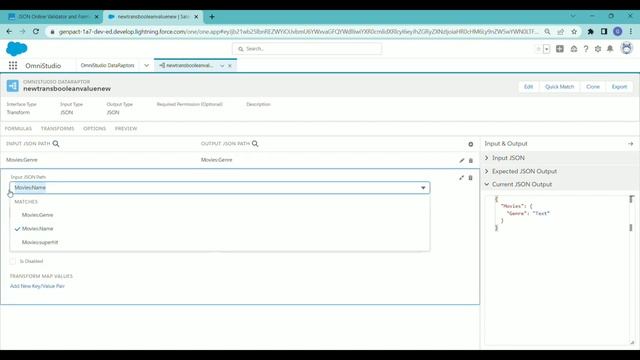The width and height of the screenshot is (640, 360).
Task: Open favorites list dropdown arrow
Action: (547, 49)
